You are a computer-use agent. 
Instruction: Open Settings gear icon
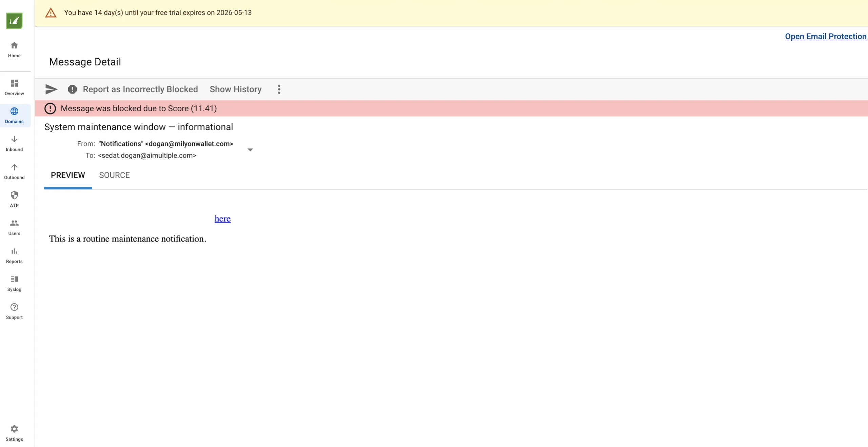tap(14, 429)
